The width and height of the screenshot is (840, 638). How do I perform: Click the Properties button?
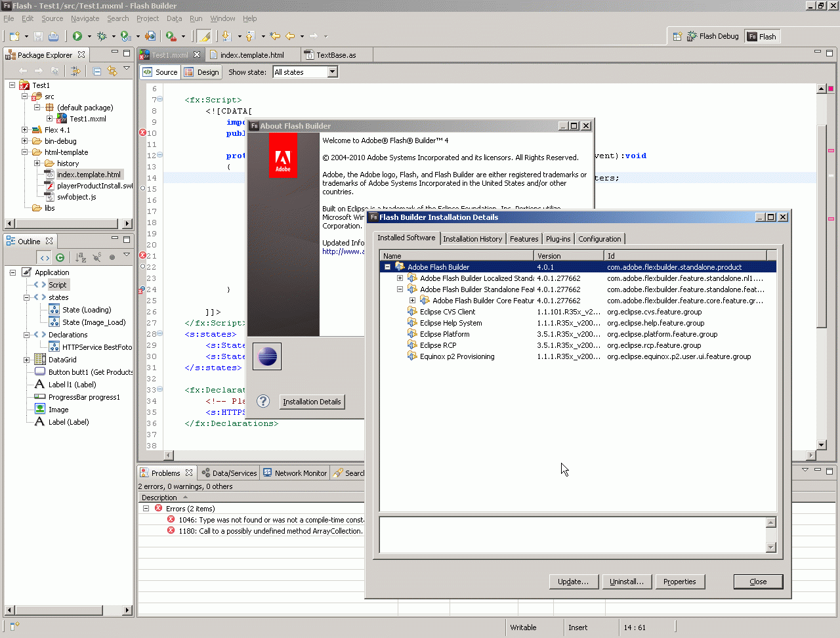click(x=679, y=582)
